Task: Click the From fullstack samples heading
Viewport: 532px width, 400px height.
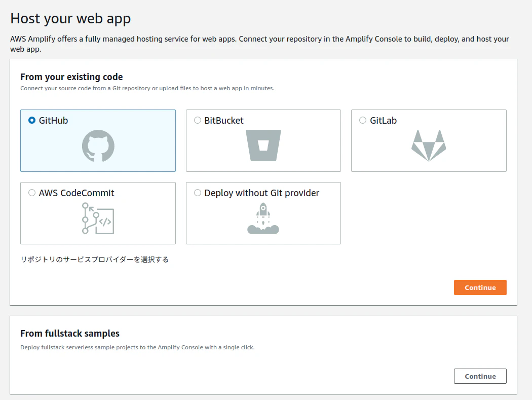Action: click(70, 334)
